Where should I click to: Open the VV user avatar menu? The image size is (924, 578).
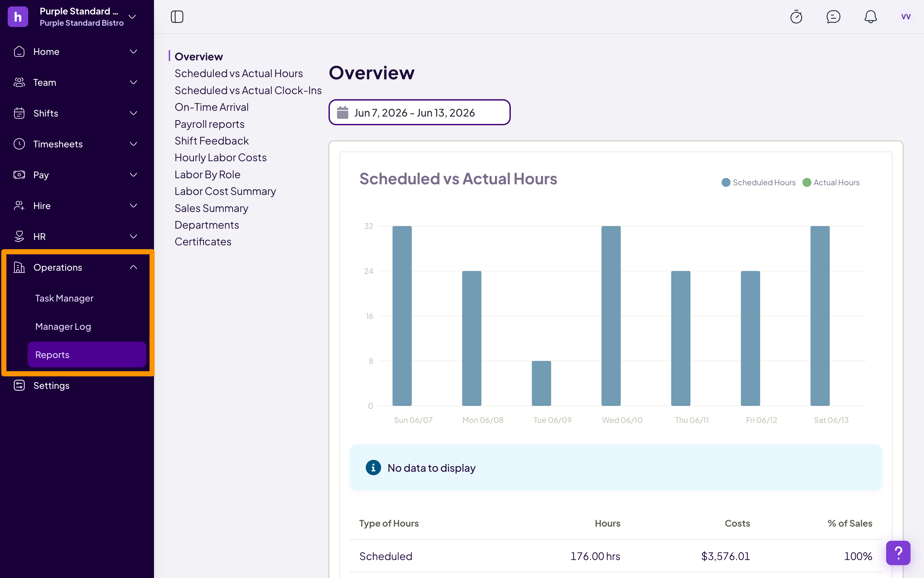(x=906, y=17)
